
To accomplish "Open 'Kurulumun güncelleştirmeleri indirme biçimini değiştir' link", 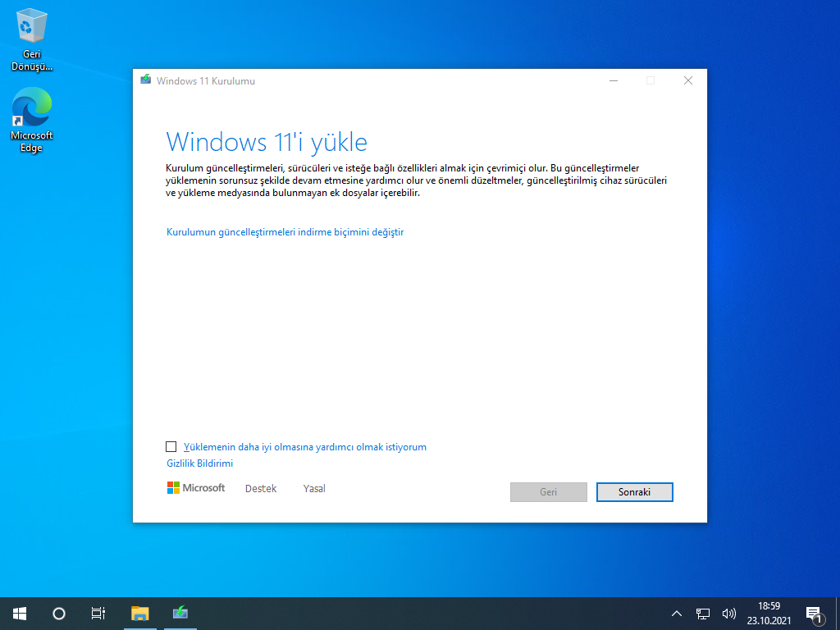I will pos(285,232).
